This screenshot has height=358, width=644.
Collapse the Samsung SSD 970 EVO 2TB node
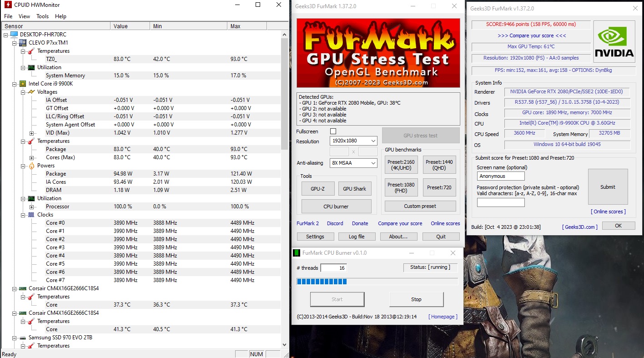[15, 338]
